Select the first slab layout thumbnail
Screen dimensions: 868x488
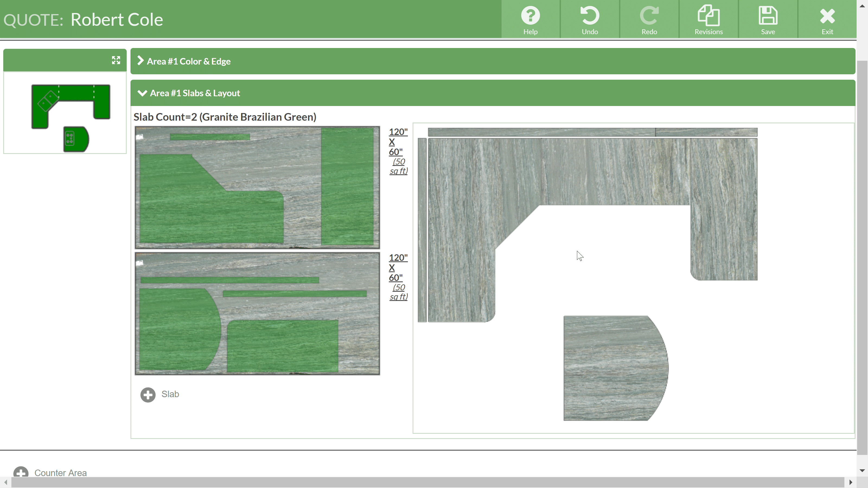pyautogui.click(x=257, y=187)
